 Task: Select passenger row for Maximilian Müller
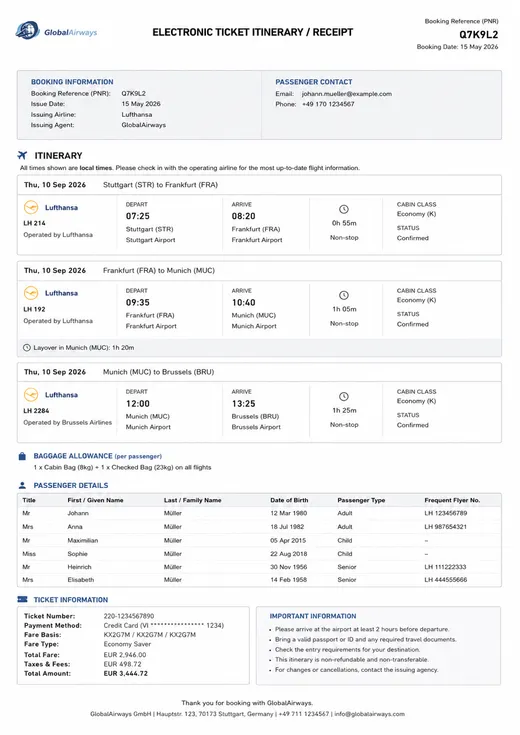point(259,540)
